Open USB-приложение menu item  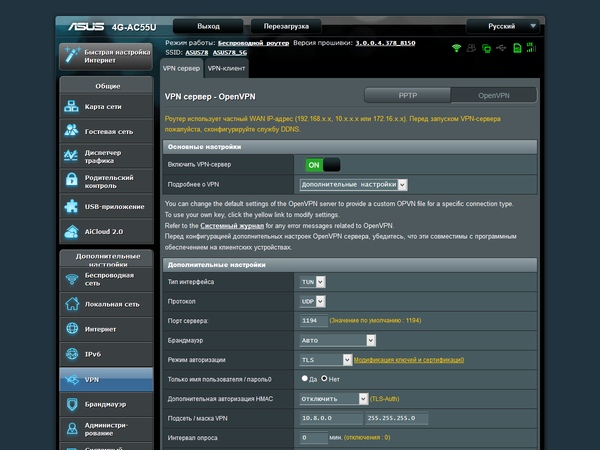(106, 207)
